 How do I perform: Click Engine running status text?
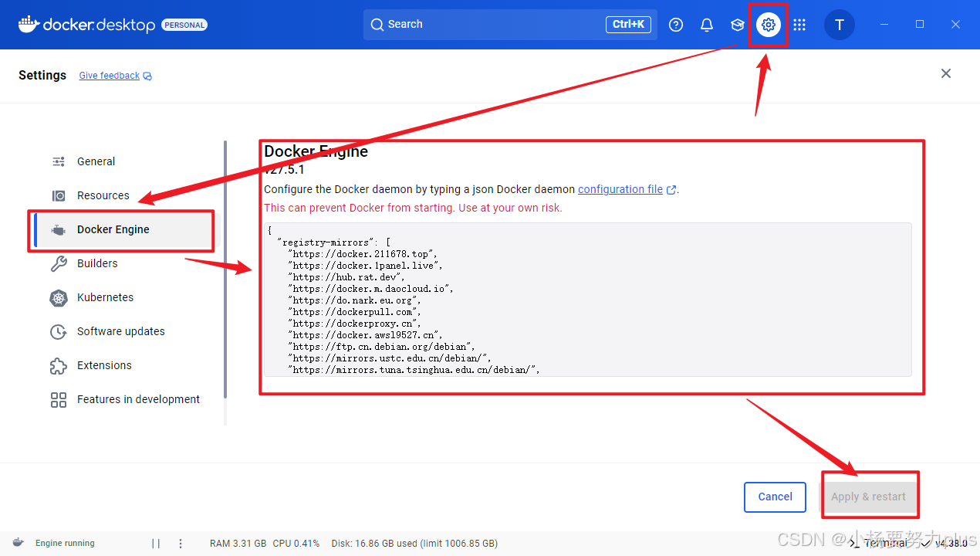pyautogui.click(x=65, y=543)
